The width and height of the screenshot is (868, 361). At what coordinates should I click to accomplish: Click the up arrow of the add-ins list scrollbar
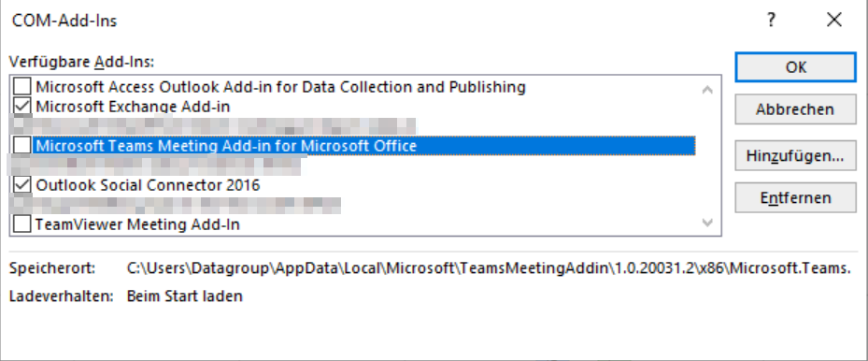[707, 89]
